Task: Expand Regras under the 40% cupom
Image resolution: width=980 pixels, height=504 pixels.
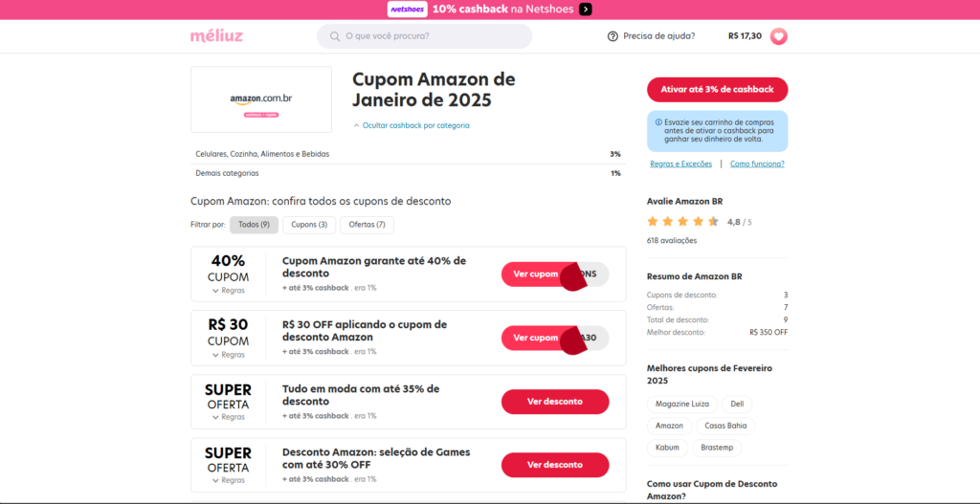Action: [229, 291]
